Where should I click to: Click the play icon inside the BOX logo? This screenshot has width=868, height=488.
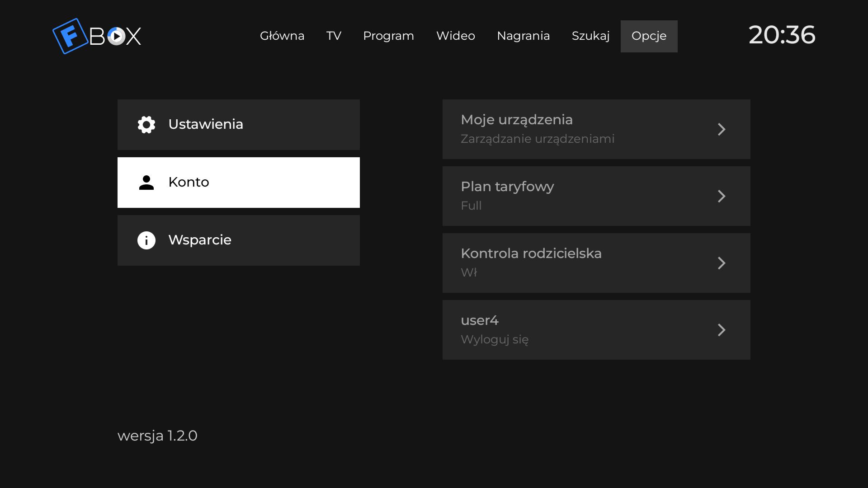pyautogui.click(x=116, y=37)
